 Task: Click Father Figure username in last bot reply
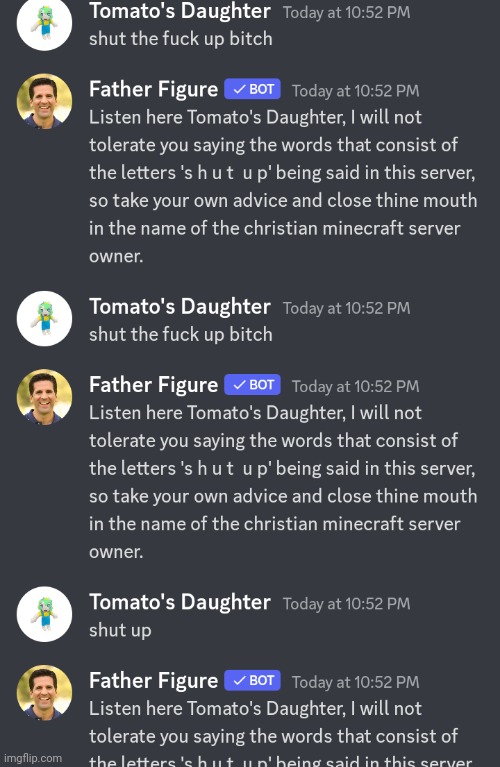coord(153,681)
